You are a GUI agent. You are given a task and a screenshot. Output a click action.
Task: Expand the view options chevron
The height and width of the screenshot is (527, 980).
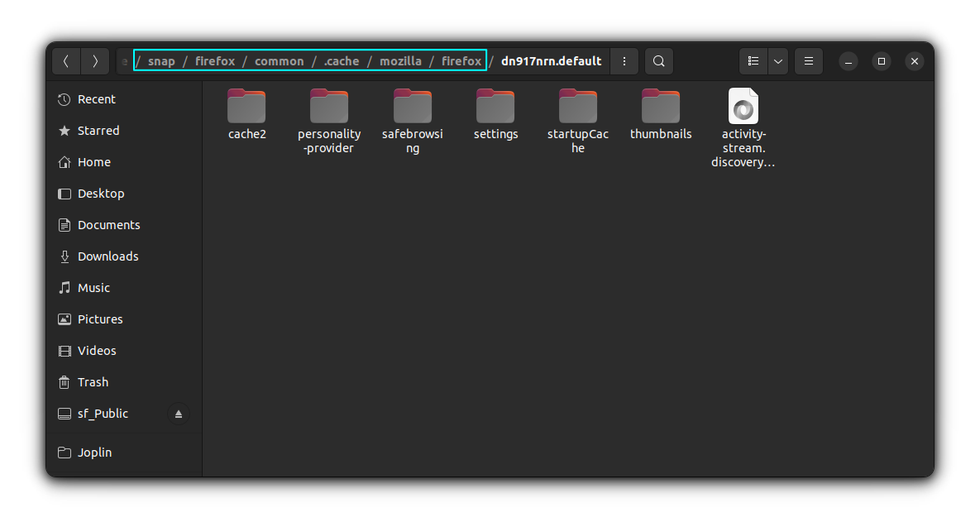(777, 60)
